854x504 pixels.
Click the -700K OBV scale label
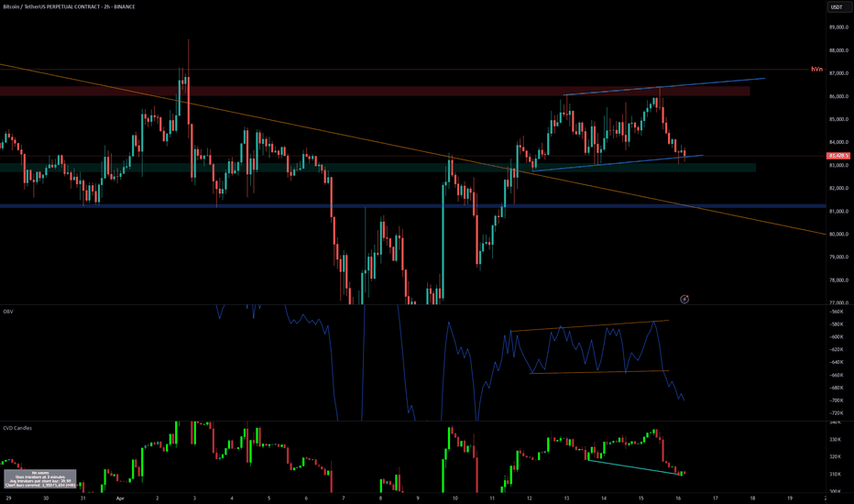[x=837, y=400]
